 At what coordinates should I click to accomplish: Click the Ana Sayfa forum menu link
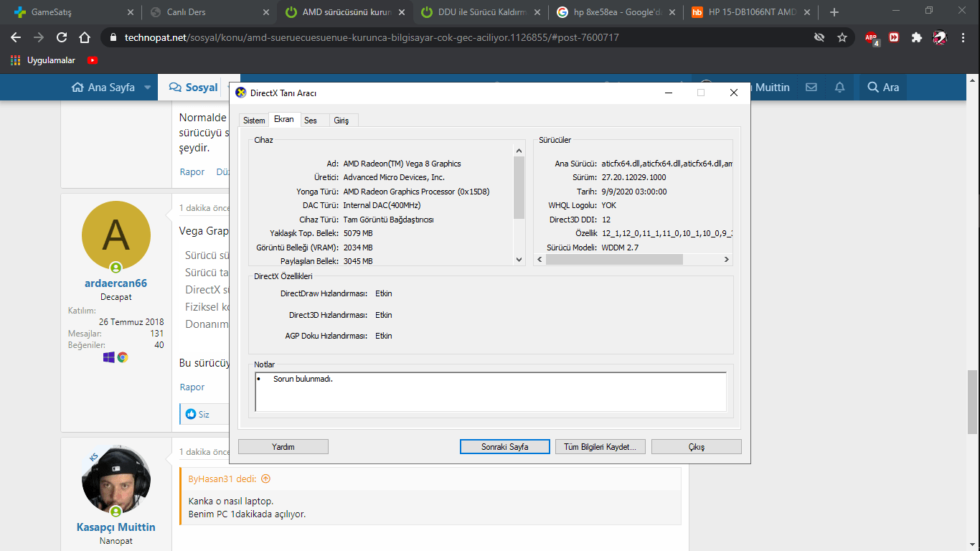[x=103, y=88]
